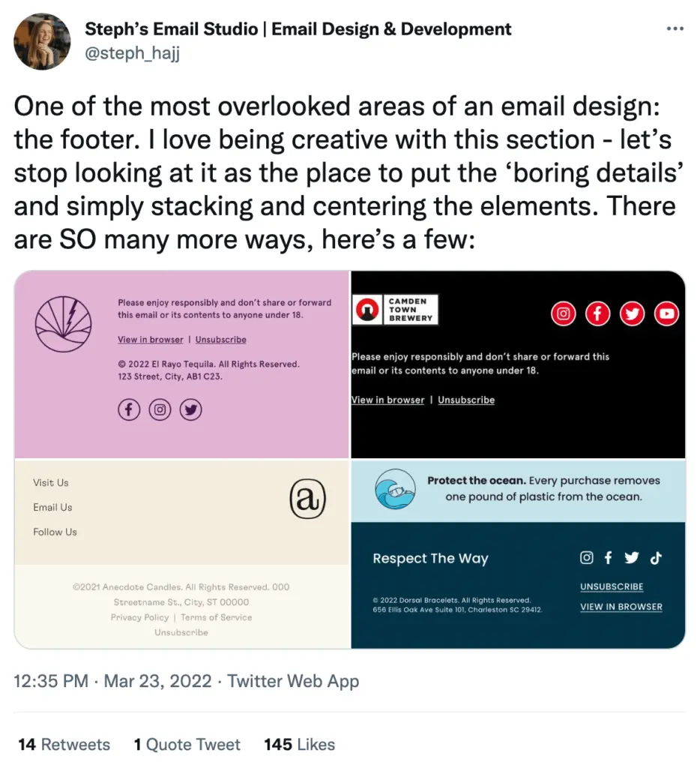Click Steph's profile avatar photo

[42, 42]
